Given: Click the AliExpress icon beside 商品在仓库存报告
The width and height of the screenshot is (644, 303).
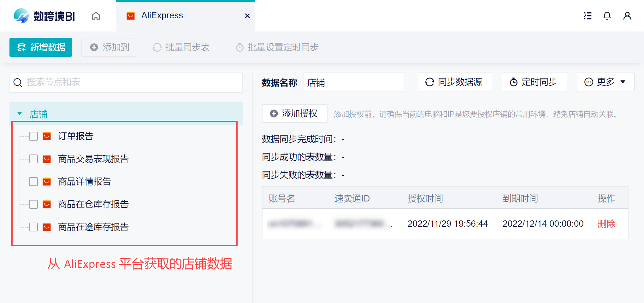Looking at the screenshot, I should click(47, 204).
